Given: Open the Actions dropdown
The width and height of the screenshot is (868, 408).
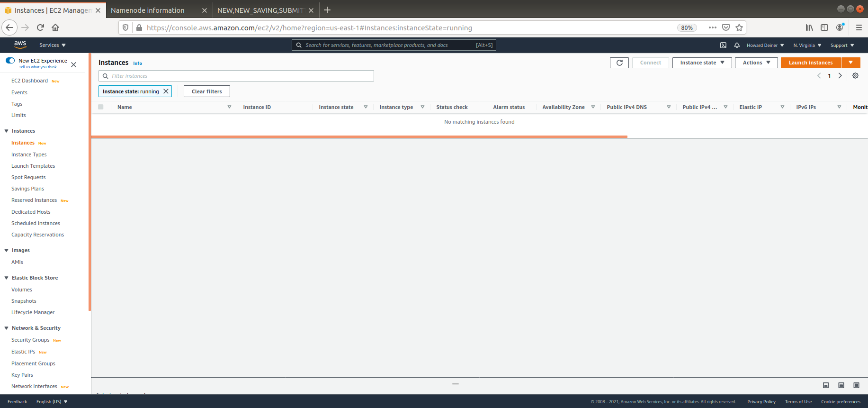Looking at the screenshot, I should point(756,63).
